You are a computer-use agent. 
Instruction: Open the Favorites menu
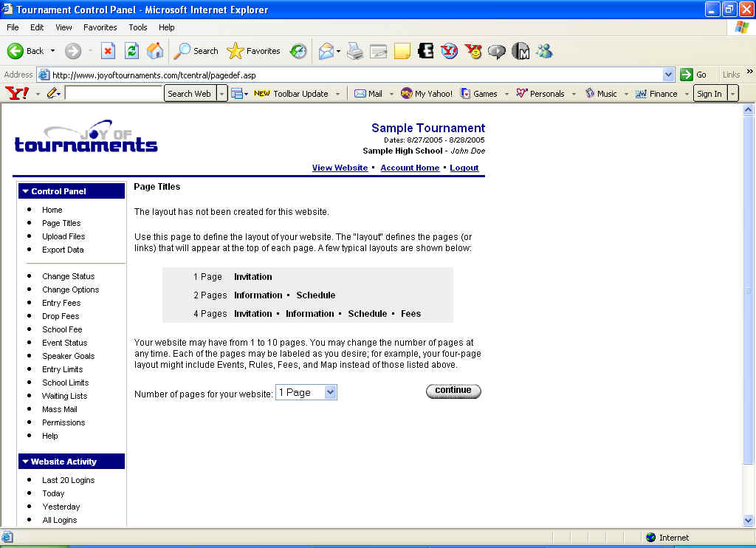point(100,27)
